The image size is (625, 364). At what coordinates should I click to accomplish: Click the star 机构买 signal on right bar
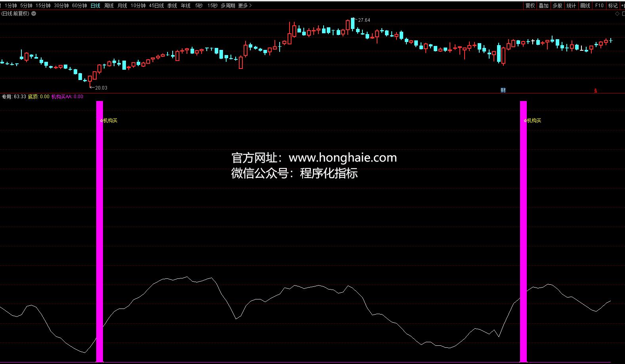532,121
